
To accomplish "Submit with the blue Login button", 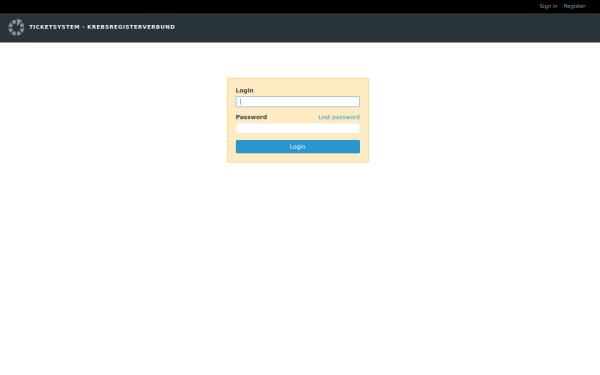I will tap(298, 147).
